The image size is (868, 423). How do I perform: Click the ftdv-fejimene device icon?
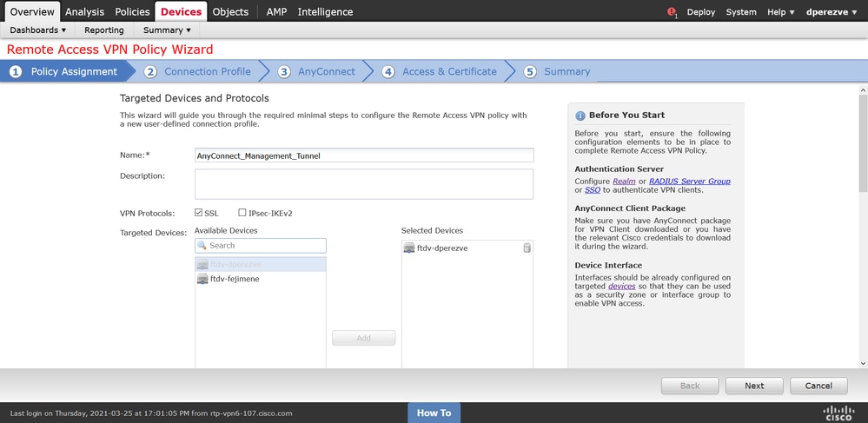point(202,279)
